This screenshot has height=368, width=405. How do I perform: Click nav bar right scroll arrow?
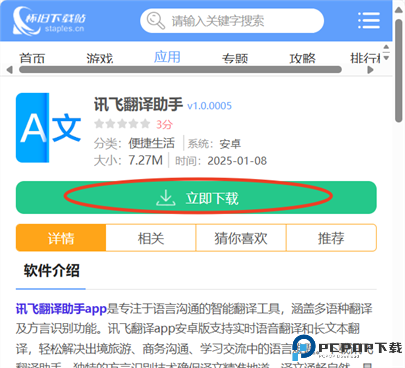tap(370, 70)
